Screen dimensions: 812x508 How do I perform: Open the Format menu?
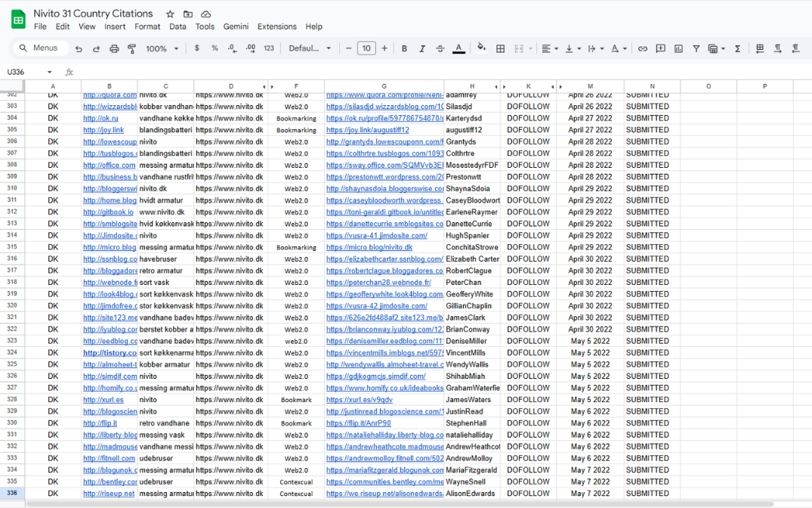pyautogui.click(x=147, y=26)
